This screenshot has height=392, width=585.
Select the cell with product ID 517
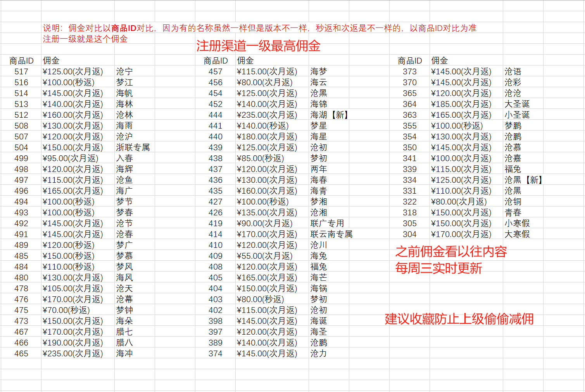(21, 72)
